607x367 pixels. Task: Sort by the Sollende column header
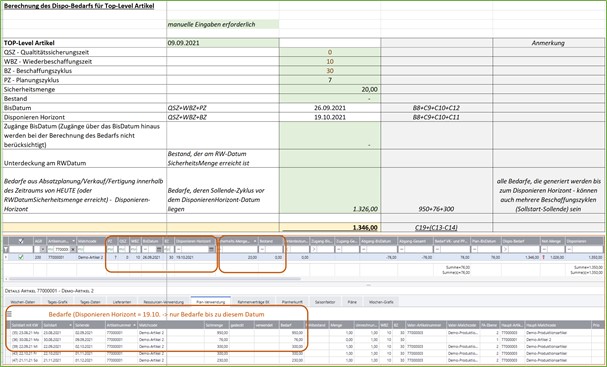(x=89, y=325)
